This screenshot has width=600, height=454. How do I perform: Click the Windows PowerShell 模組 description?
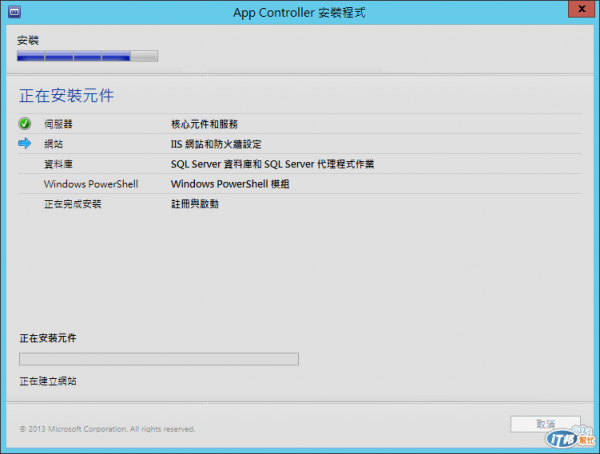coord(230,184)
